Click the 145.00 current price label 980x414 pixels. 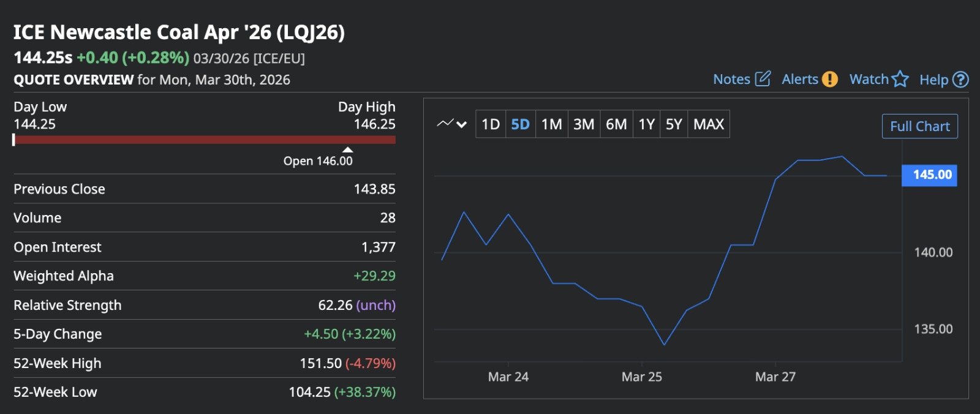pyautogui.click(x=929, y=175)
